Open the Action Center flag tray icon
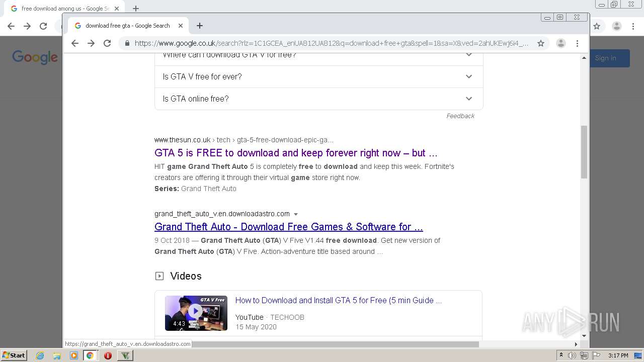Viewport: 644px width, 362px height. 596,355
